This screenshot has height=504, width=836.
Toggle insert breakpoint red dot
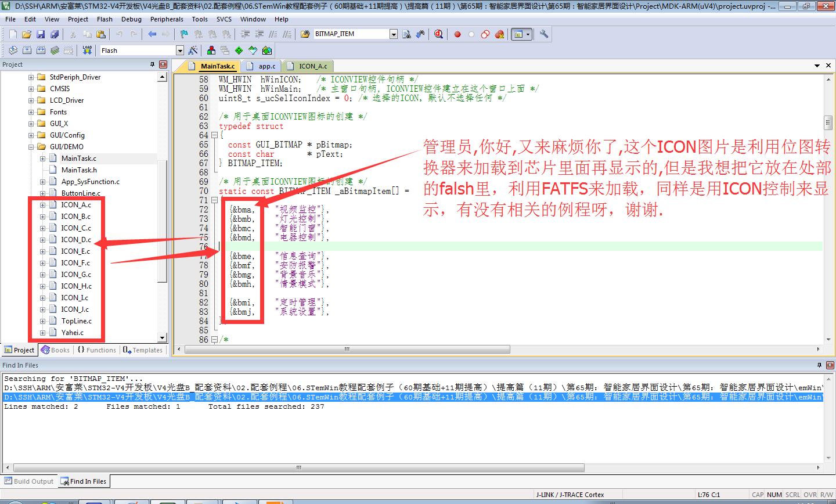pos(457,34)
